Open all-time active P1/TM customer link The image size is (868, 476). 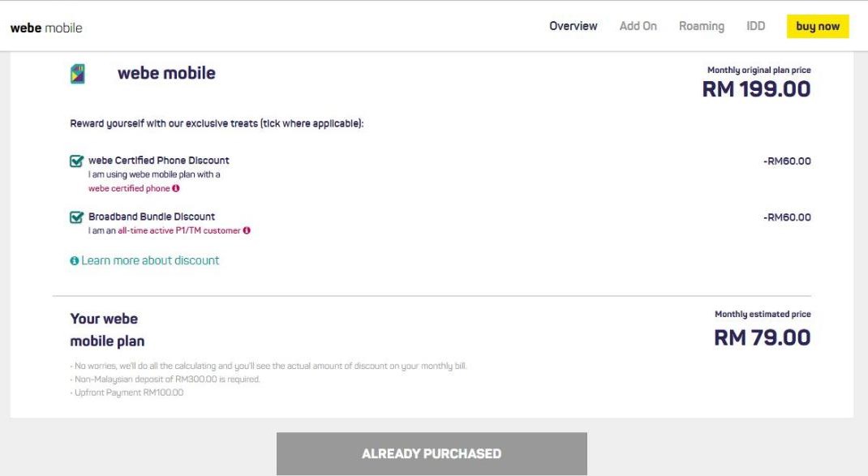178,230
